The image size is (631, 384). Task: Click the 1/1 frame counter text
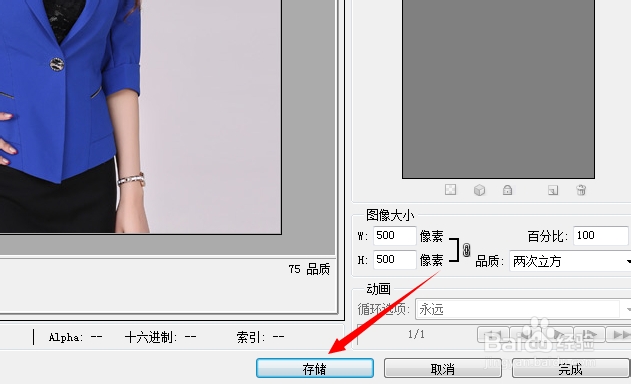click(416, 334)
